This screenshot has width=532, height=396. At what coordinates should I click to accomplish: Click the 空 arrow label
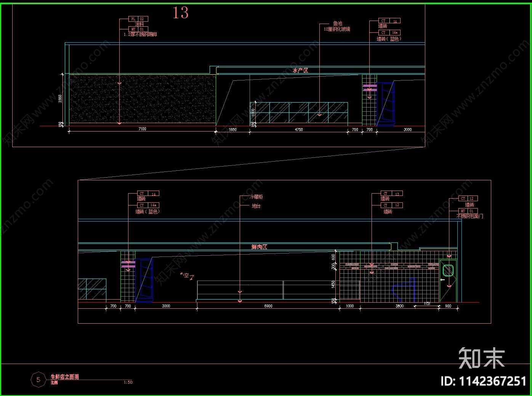187,276
